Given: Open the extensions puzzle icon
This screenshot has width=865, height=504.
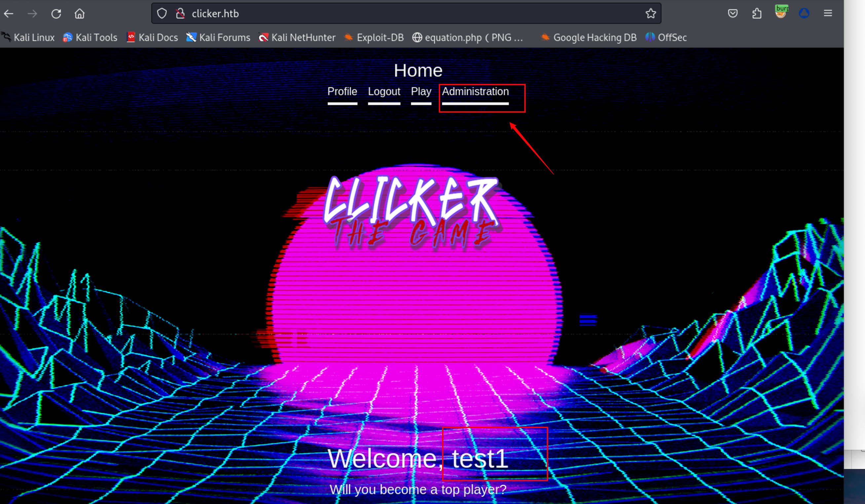Looking at the screenshot, I should click(x=757, y=14).
